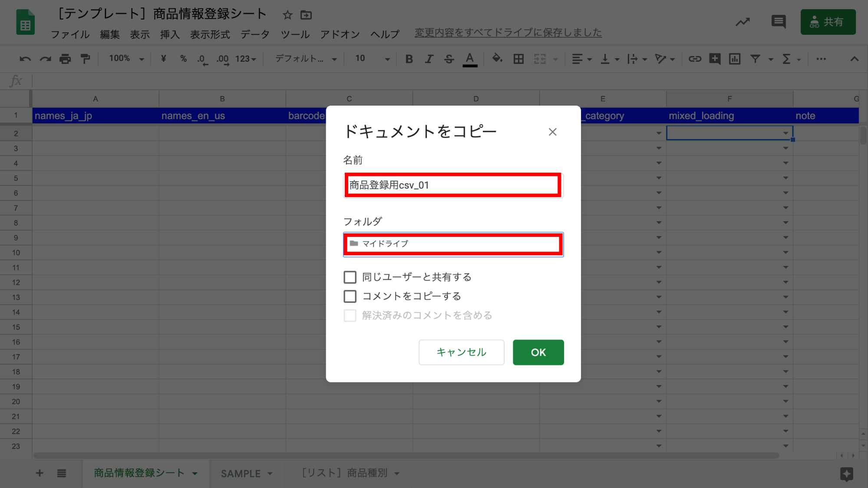Apply bold formatting
This screenshot has width=868, height=488.
tap(409, 59)
